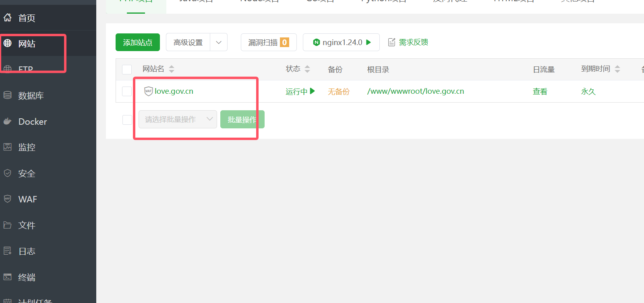Open the love.gov.cn site link
Viewport: 644px width, 303px height.
tap(174, 91)
